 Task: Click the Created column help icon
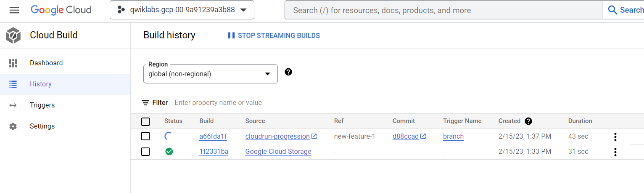528,121
